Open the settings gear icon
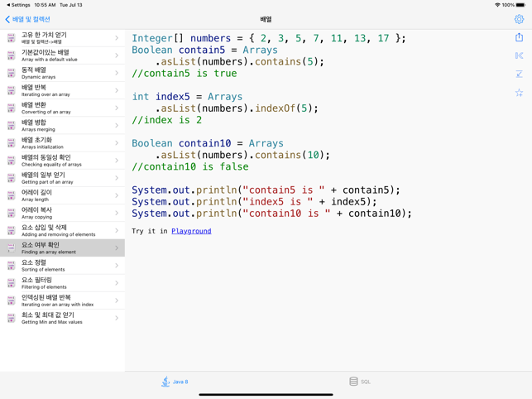This screenshot has width=532, height=399. [x=519, y=19]
